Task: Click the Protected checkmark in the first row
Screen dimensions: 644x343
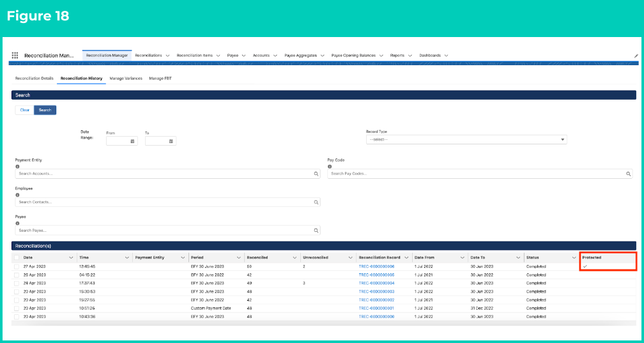Action: 585,266
